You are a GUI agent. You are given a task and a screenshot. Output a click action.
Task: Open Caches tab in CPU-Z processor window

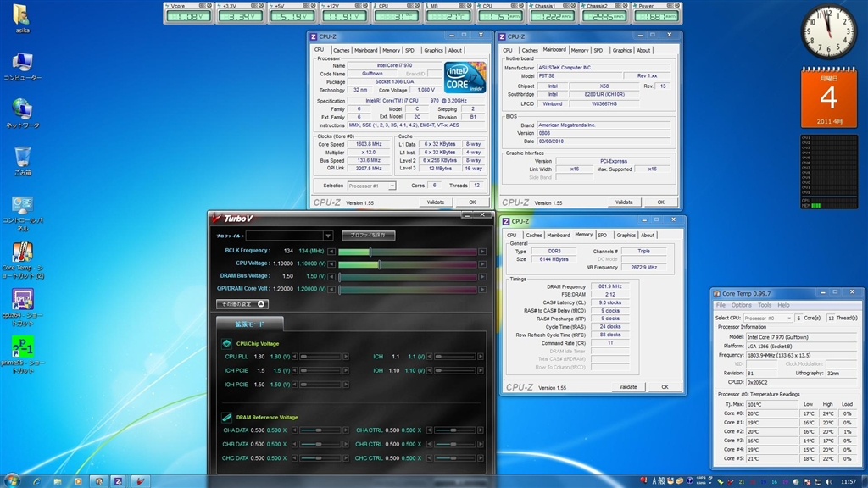341,50
